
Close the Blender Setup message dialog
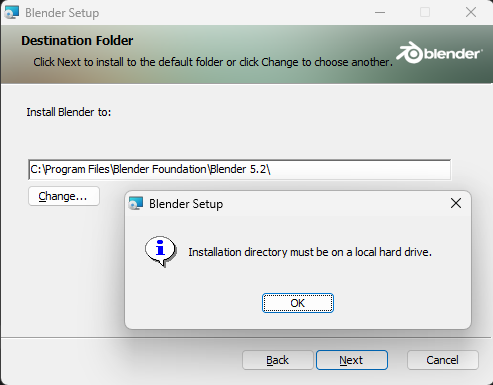[x=456, y=203]
